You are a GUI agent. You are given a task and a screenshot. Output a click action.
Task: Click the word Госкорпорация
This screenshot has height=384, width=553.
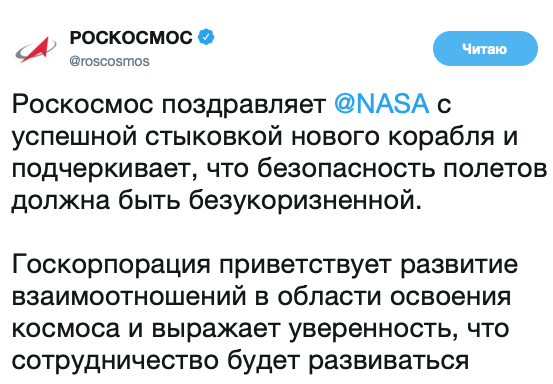pos(111,266)
